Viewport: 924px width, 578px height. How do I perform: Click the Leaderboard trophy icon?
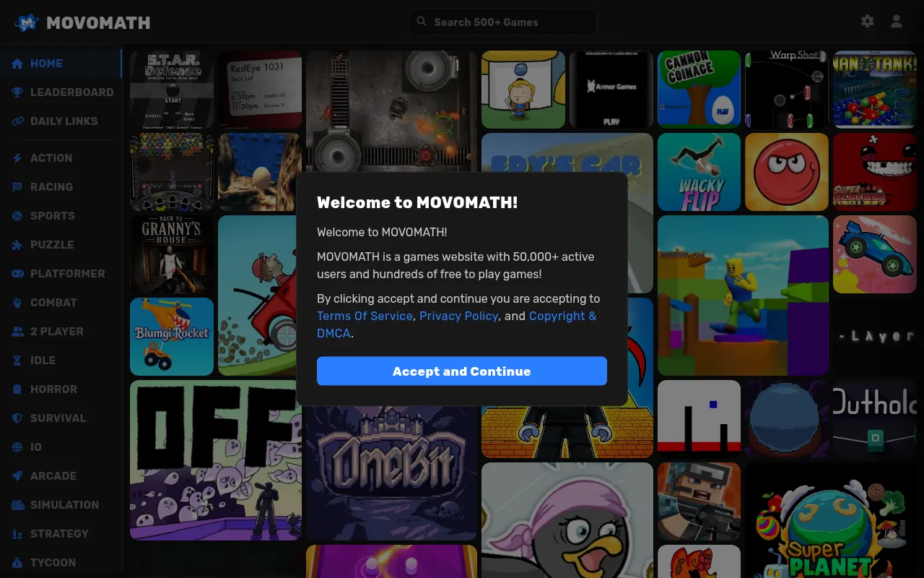(17, 92)
